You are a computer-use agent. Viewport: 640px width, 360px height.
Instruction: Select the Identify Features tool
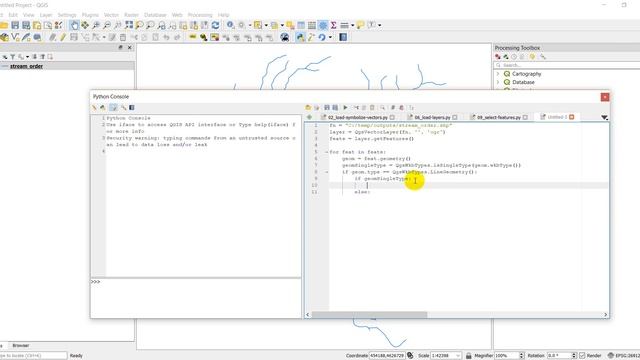231,25
